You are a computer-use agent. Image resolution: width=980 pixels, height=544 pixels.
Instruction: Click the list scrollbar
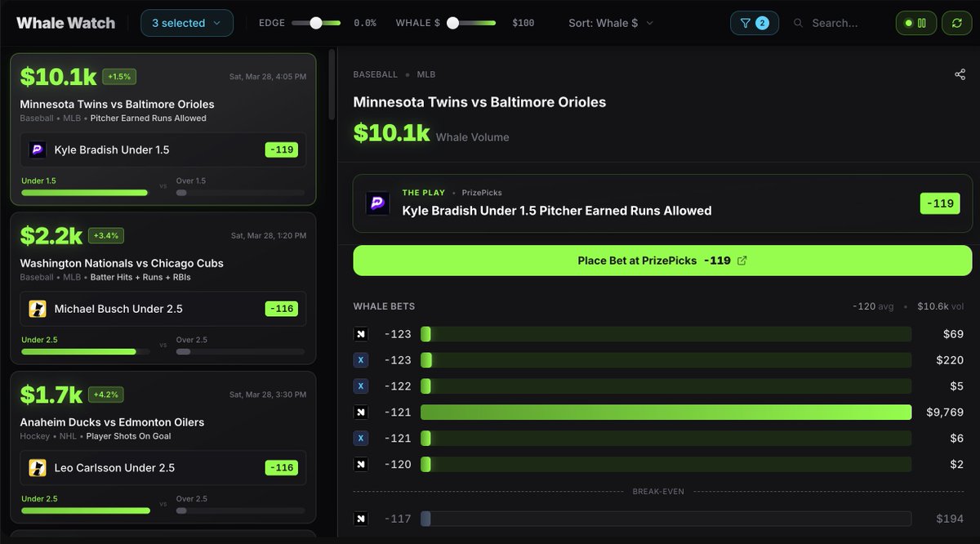331,85
